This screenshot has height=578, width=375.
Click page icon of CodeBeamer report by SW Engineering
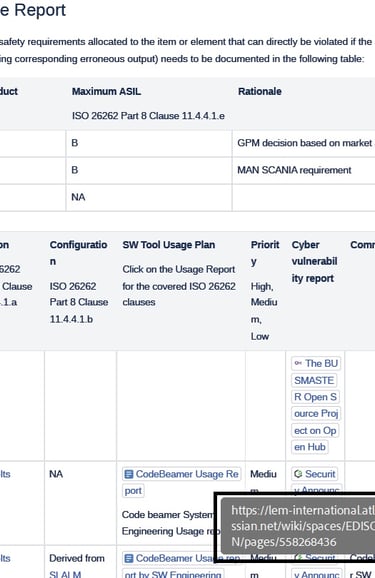coord(128,558)
